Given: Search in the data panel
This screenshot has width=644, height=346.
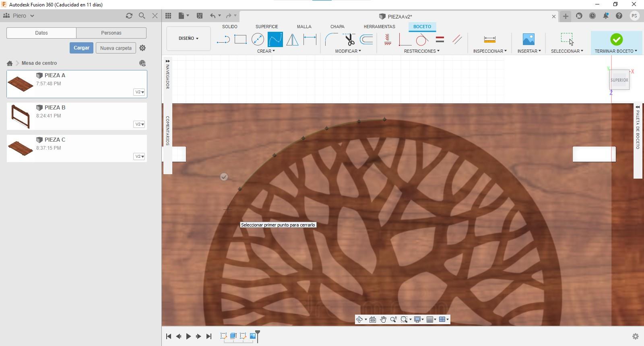Looking at the screenshot, I should (x=142, y=16).
